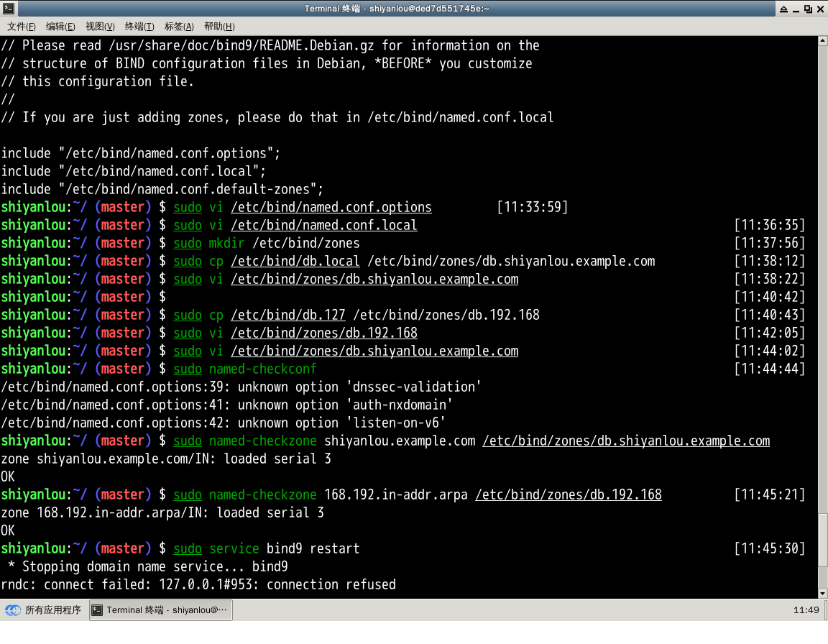
Task: Close the Terminal window
Action: [820, 9]
